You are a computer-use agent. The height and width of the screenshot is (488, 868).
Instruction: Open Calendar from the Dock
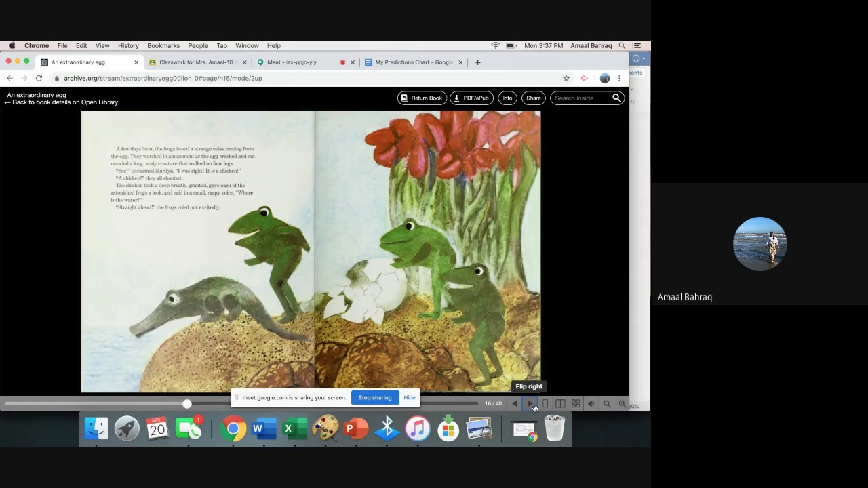pyautogui.click(x=157, y=429)
